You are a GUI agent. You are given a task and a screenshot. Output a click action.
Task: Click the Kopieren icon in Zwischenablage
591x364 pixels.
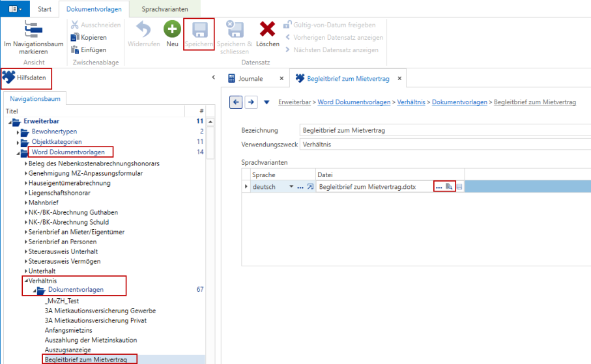point(75,37)
